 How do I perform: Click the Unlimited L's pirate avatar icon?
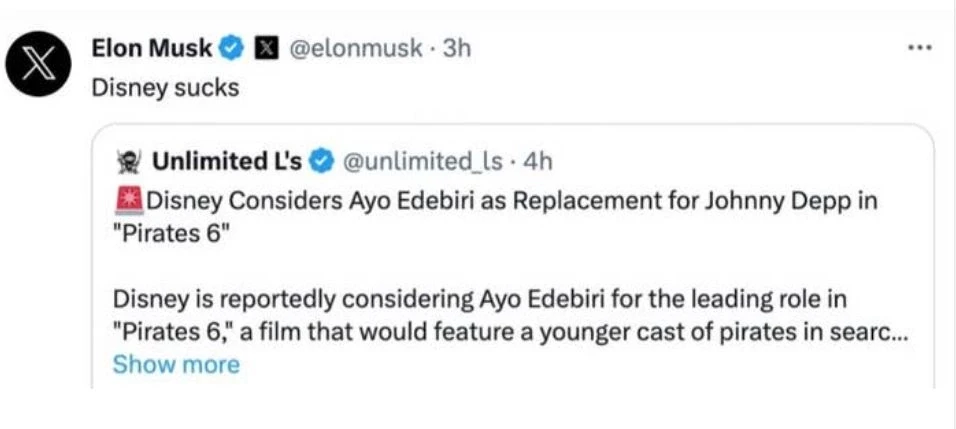tap(130, 161)
